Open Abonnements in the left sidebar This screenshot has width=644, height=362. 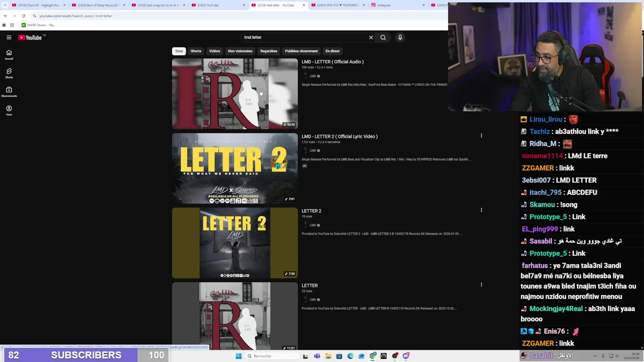(x=9, y=92)
